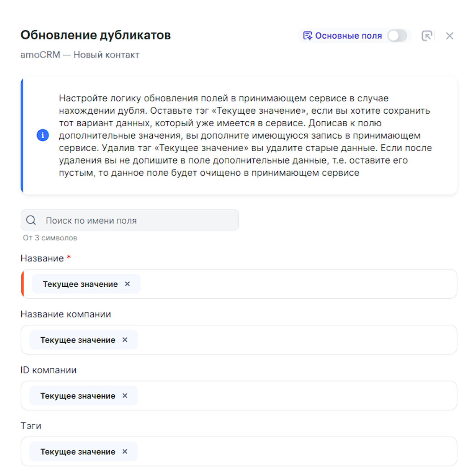Remove Текущее значение tag from Тэги

pyautogui.click(x=125, y=451)
